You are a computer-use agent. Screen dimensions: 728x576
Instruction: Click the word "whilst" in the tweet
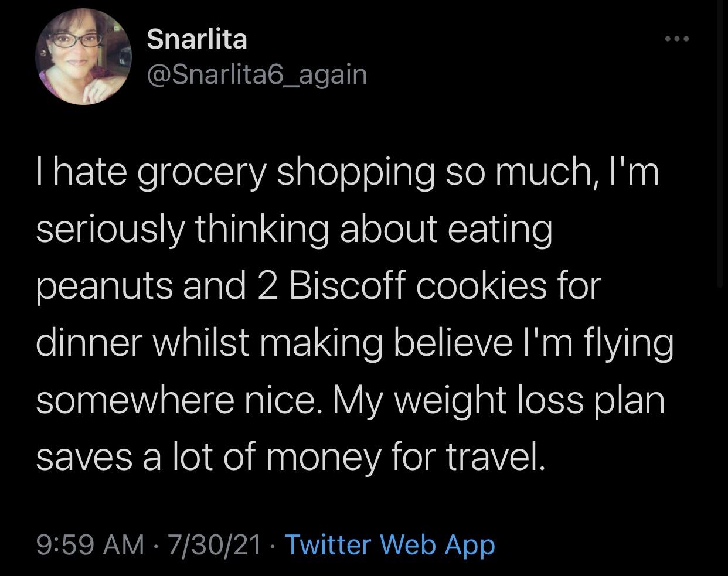tap(192, 343)
